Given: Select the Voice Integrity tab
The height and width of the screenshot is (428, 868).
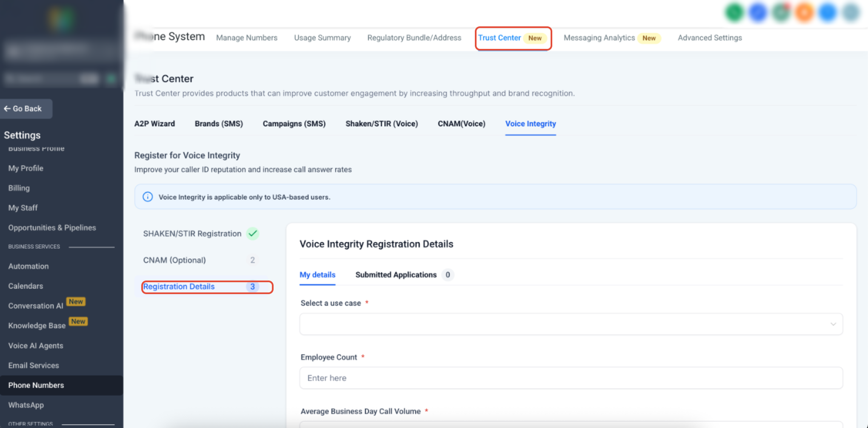Looking at the screenshot, I should click(531, 124).
